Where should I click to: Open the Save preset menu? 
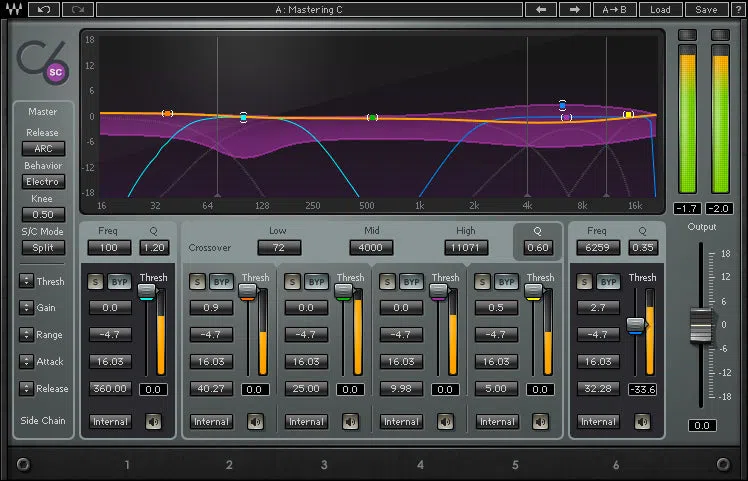pyautogui.click(x=706, y=10)
